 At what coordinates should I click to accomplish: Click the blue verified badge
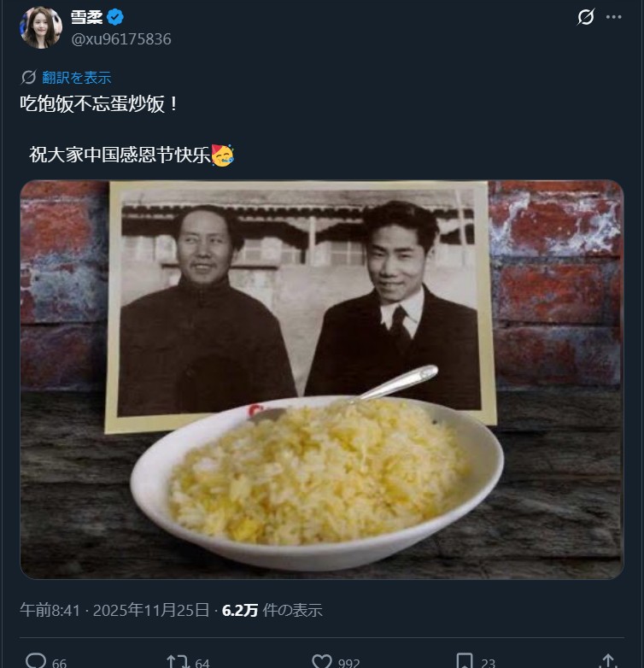[115, 17]
